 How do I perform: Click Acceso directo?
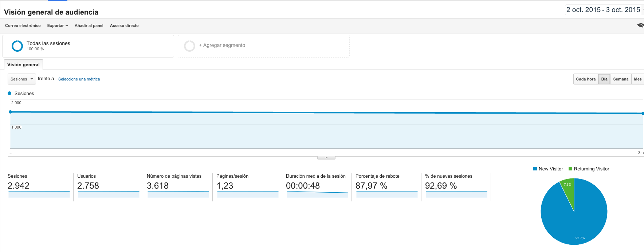(124, 25)
